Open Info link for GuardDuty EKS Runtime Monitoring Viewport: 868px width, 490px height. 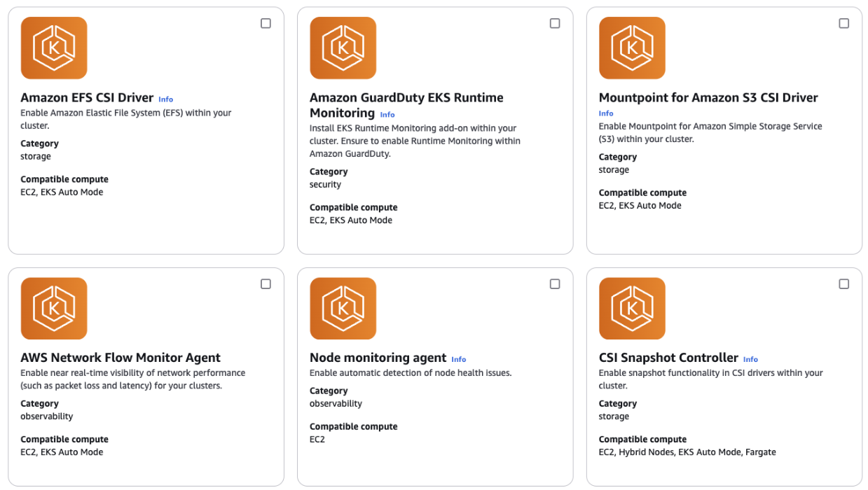[387, 115]
